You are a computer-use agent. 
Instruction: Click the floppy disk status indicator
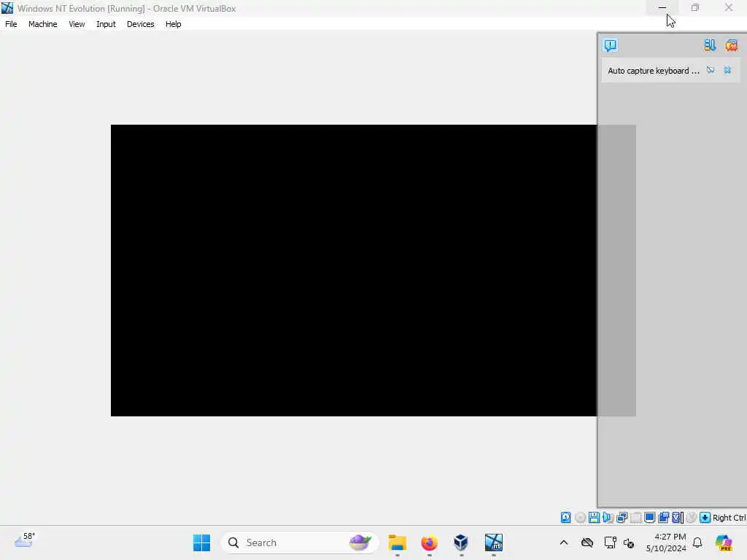coord(594,517)
